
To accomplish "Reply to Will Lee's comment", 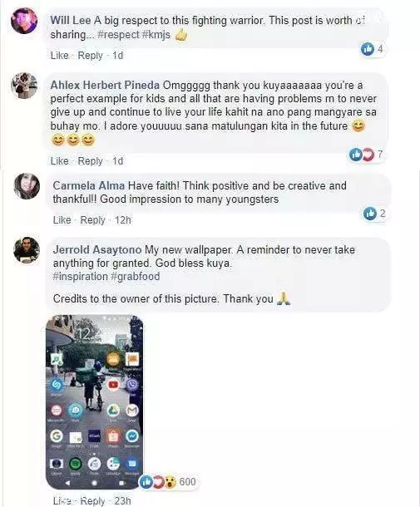I will pos(90,56).
